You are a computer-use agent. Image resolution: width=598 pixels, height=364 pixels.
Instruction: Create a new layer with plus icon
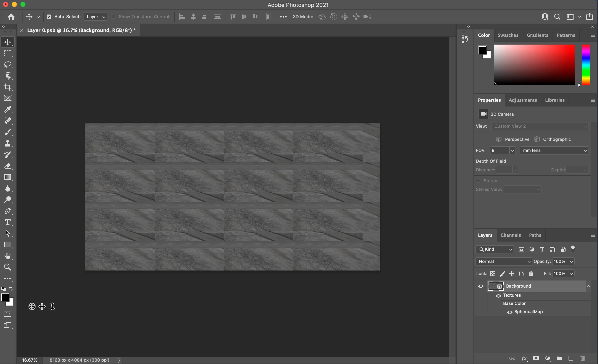coord(571,358)
